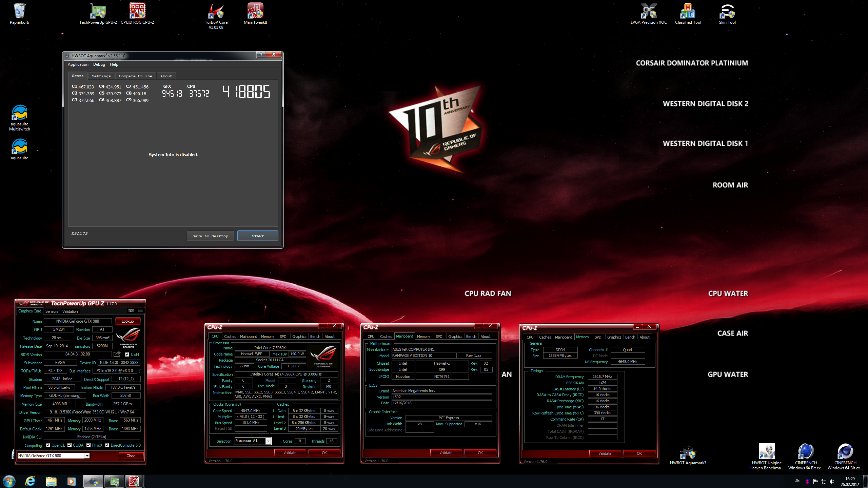
Task: Click Save to desktop button
Action: pyautogui.click(x=210, y=236)
